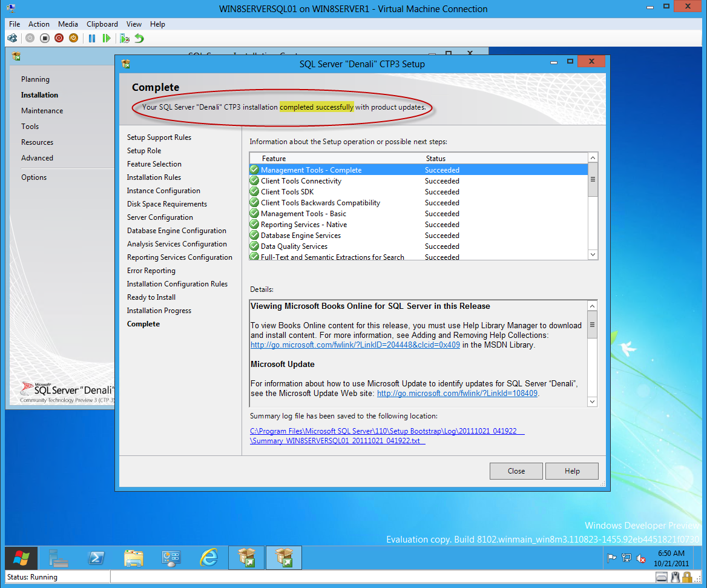Image resolution: width=707 pixels, height=588 pixels.
Task: Click the Installation Center window title icon
Action: pos(16,56)
